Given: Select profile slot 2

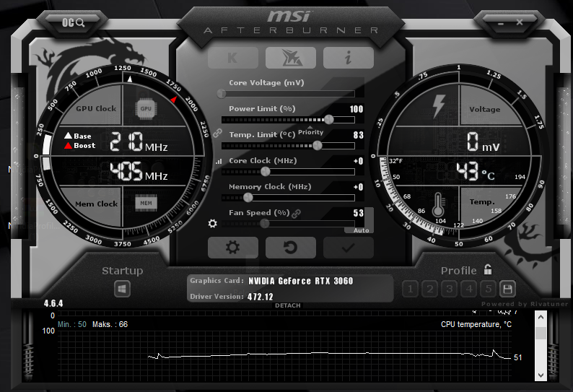Looking at the screenshot, I should (430, 289).
